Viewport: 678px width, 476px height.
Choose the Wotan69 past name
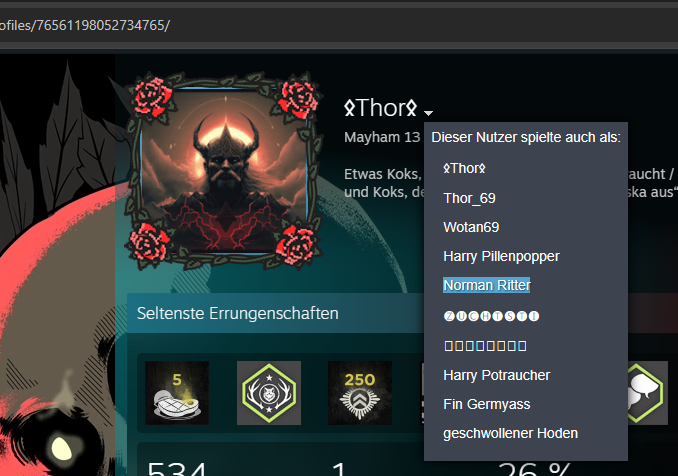pos(471,227)
